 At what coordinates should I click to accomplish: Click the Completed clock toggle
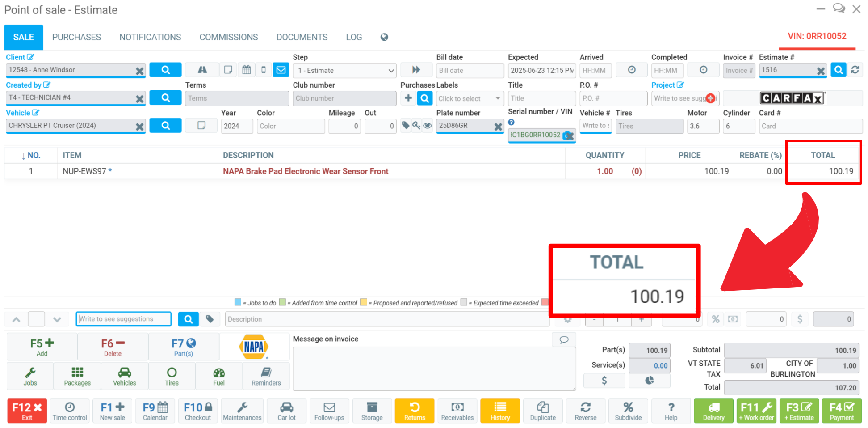[x=703, y=70]
